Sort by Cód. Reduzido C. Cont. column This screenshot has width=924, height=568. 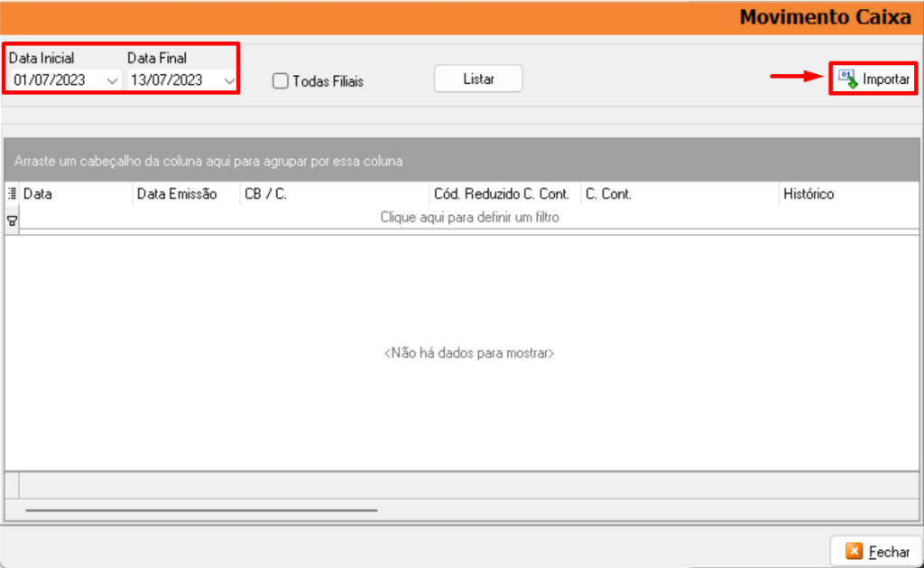point(505,194)
